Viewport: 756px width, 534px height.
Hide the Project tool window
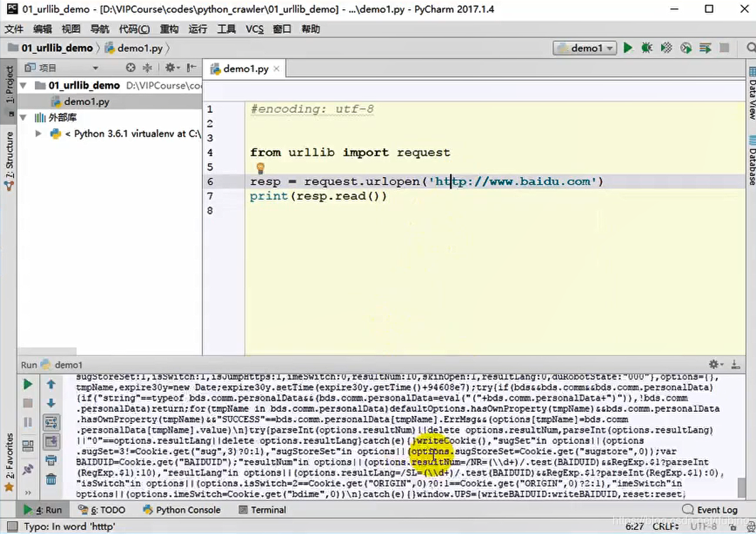pyautogui.click(x=191, y=67)
